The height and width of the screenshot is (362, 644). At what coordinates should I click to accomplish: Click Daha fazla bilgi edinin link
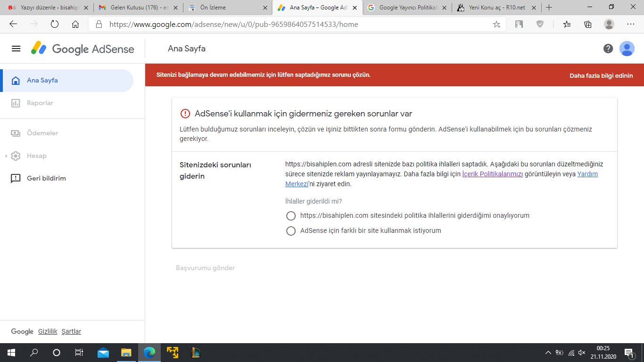point(601,75)
